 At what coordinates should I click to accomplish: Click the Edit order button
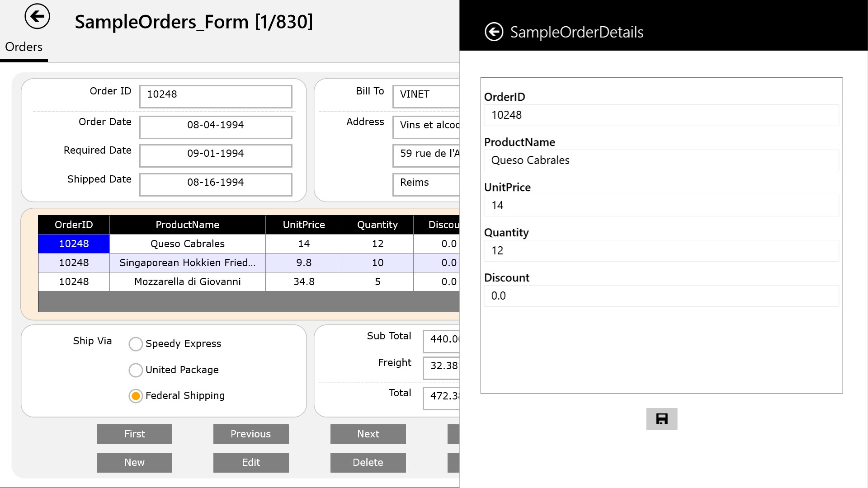(251, 462)
